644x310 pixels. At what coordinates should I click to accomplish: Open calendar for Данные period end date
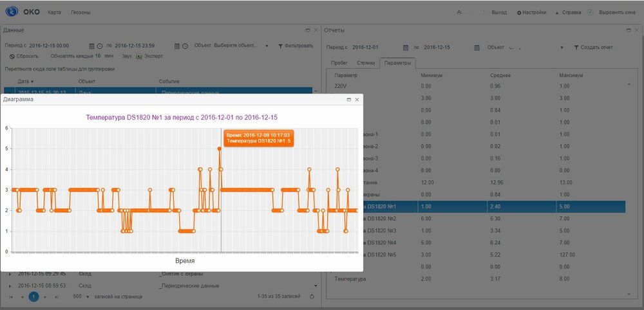(x=176, y=46)
